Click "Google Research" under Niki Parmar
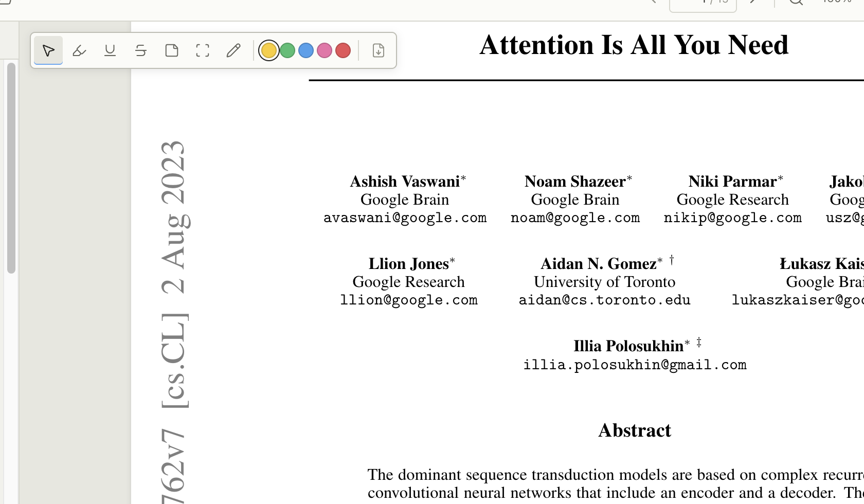 pyautogui.click(x=732, y=200)
